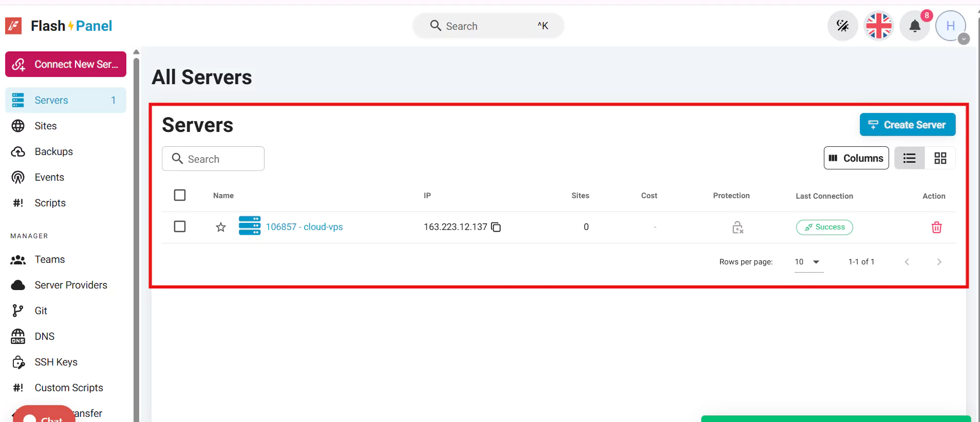Go to Backups in sidebar
The height and width of the screenshot is (422, 980).
pyautogui.click(x=53, y=151)
